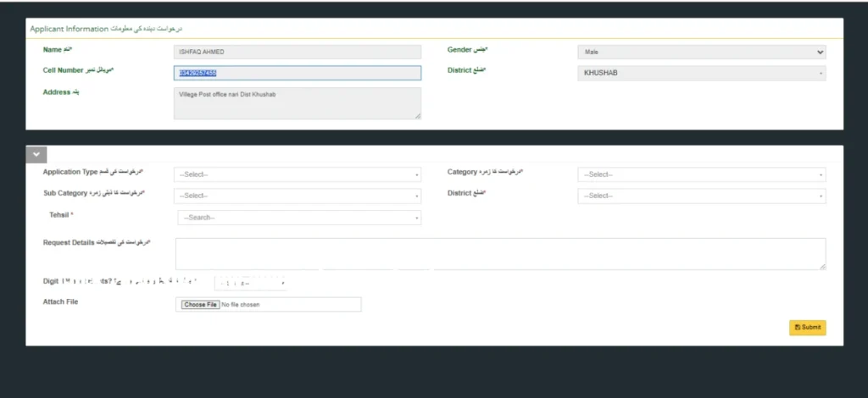Expand the Category select box
The image size is (868, 398).
click(701, 174)
